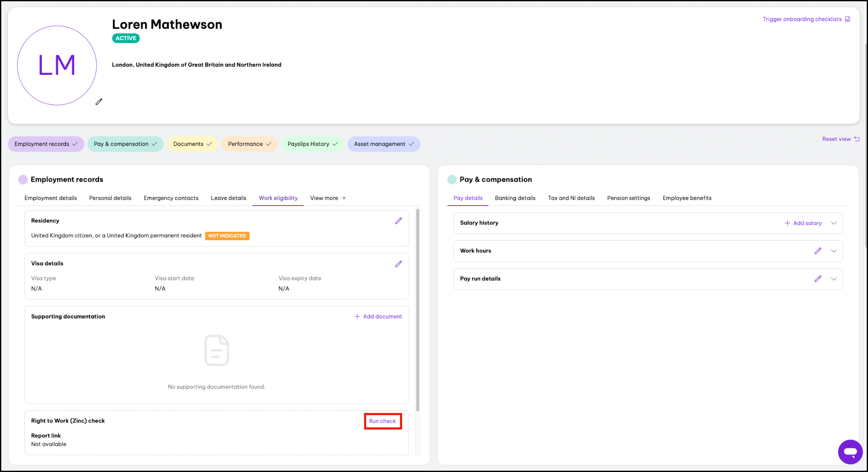Toggle the Asset management filter chip

383,144
